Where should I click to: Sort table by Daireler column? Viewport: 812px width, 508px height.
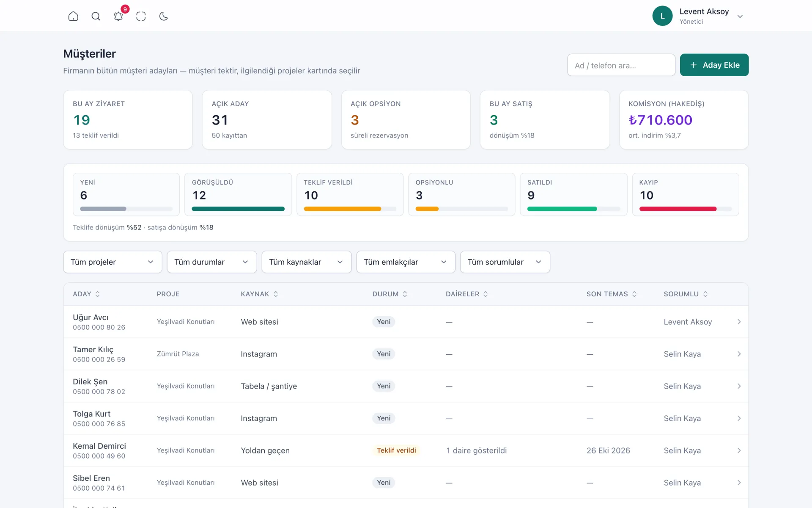click(x=467, y=294)
